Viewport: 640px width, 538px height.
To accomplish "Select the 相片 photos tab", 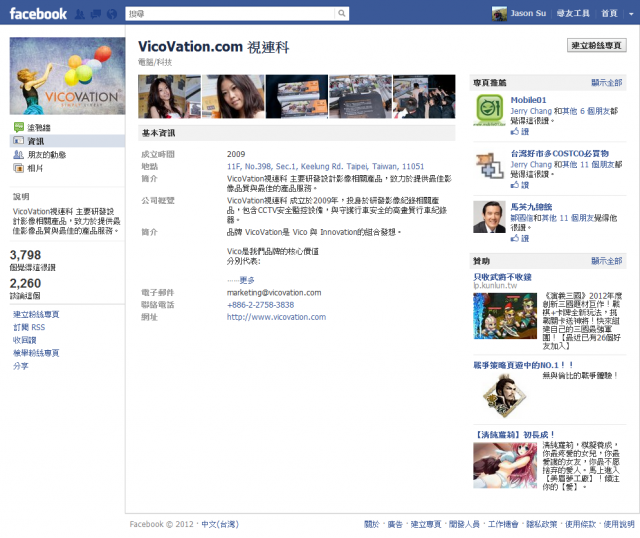I will click(35, 168).
